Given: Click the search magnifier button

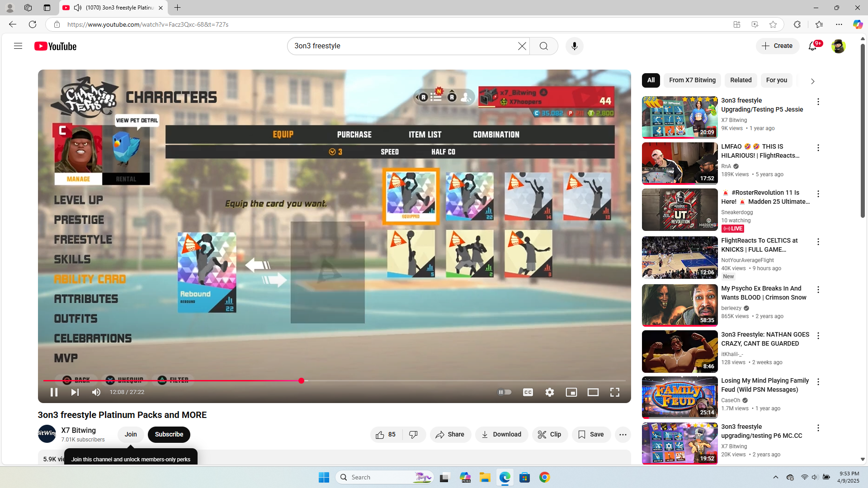Looking at the screenshot, I should (x=544, y=46).
